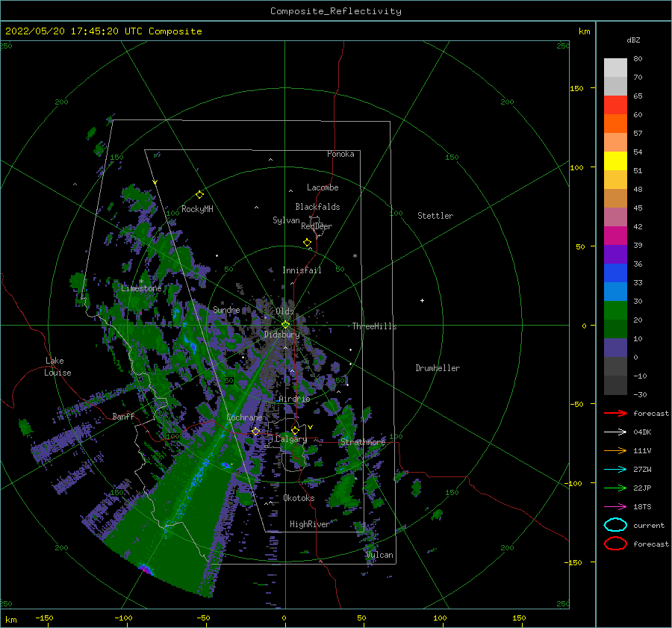Pick the bright yellow 51-54 dBZ swatch
This screenshot has width=672, height=628.
pos(615,161)
